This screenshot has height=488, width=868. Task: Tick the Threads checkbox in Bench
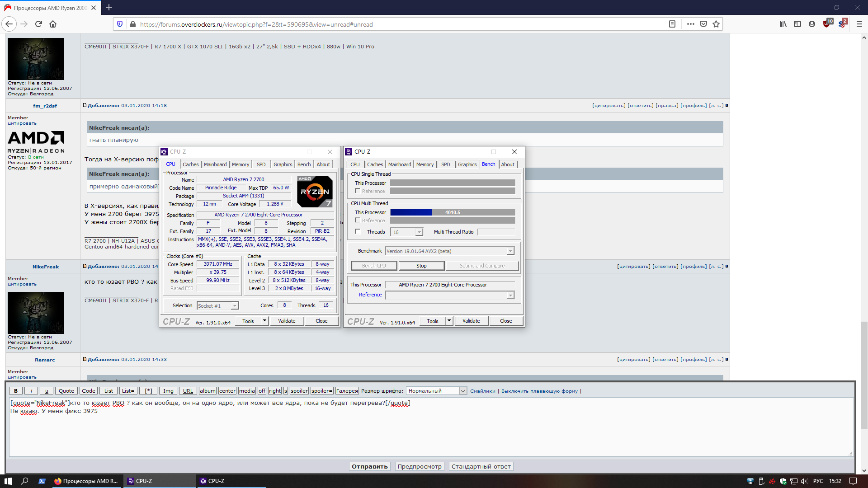pos(358,232)
